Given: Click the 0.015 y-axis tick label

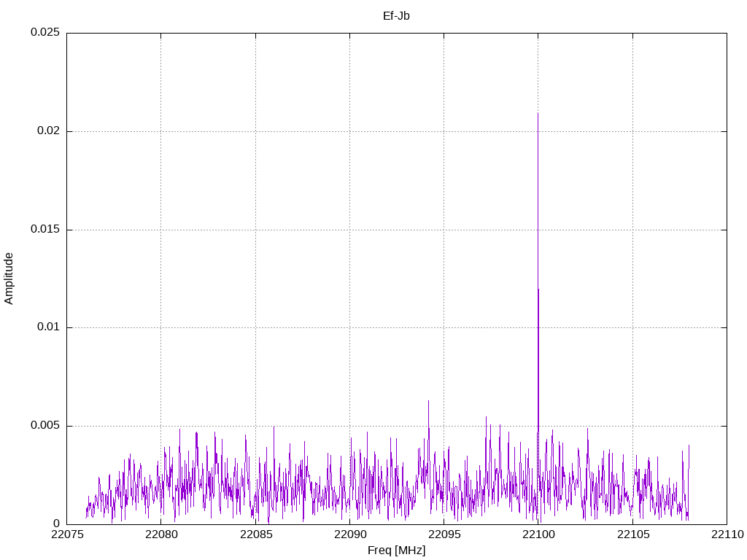Looking at the screenshot, I should click(x=44, y=230).
